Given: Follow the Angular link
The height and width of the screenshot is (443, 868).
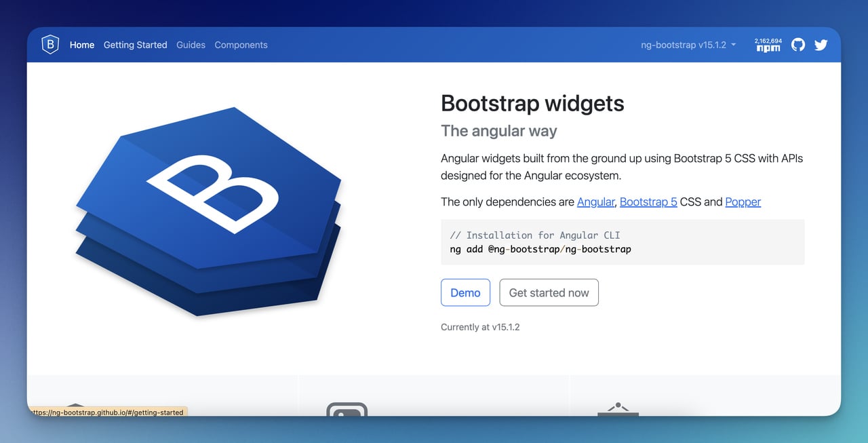Looking at the screenshot, I should tap(595, 201).
